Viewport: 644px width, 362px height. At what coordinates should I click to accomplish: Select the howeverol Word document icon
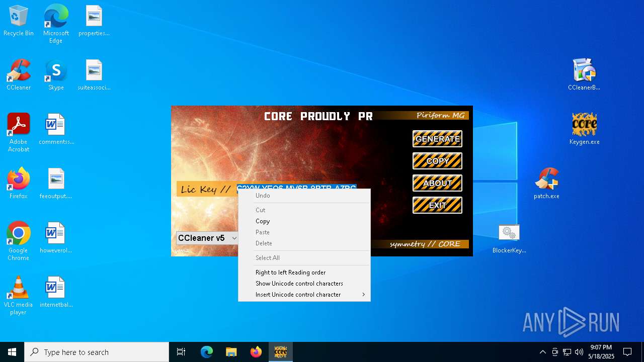coord(56,238)
